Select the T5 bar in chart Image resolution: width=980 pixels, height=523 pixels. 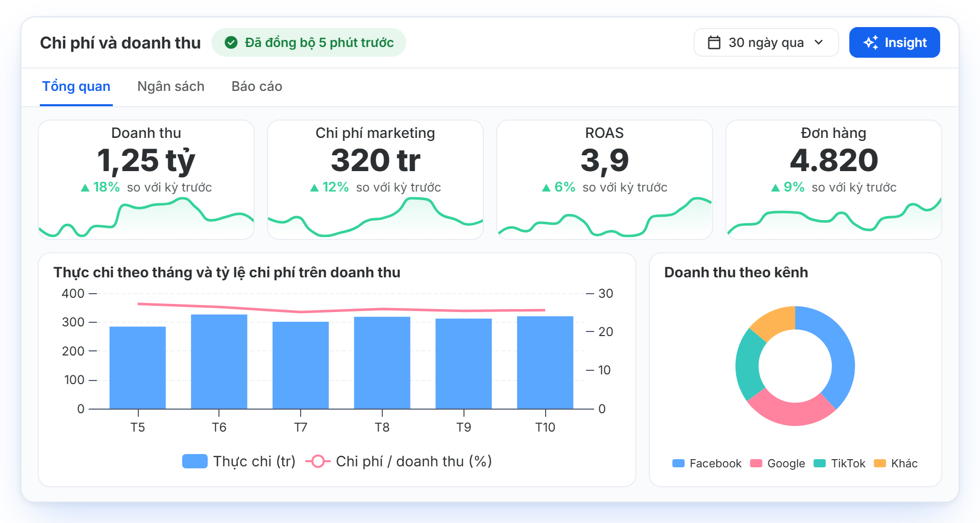138,368
